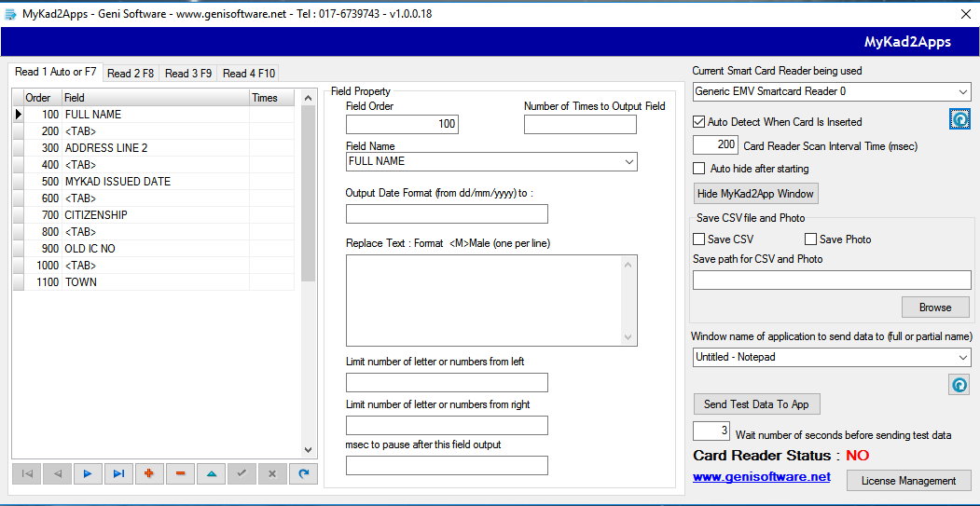
Task: Tick the Save CSV checkbox
Action: coord(699,239)
